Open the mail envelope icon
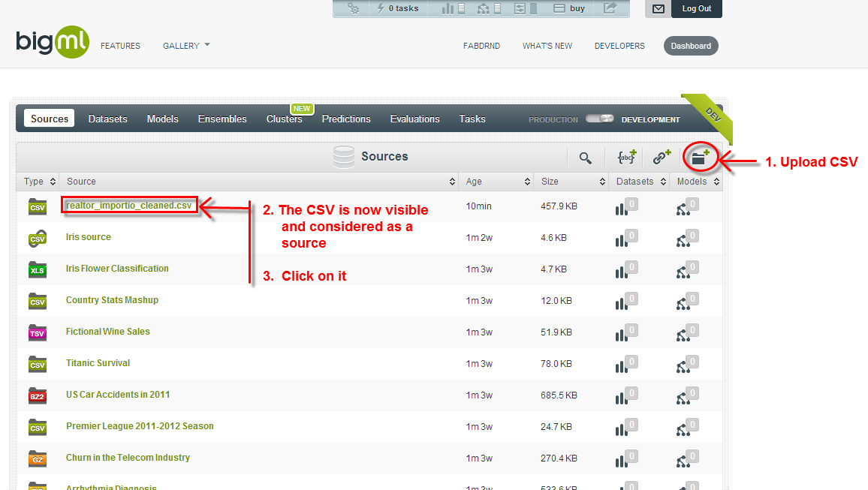Screen dimensions: 868x490 659,9
